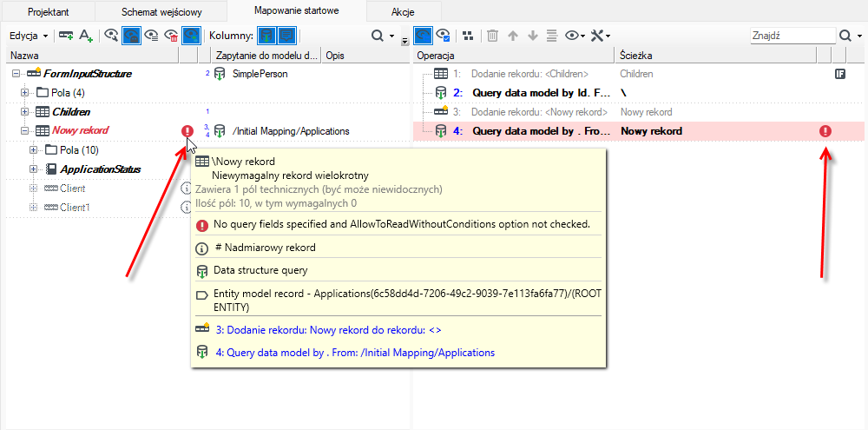
Task: Click the Znajdź search input field
Action: (x=792, y=36)
